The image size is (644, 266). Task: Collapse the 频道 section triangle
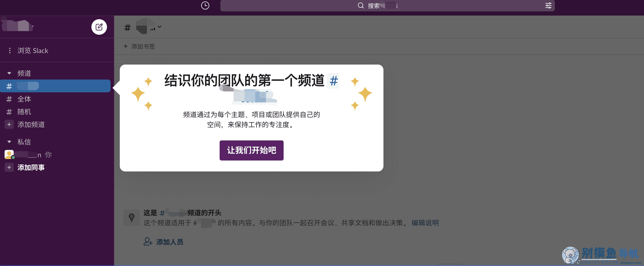coord(9,73)
